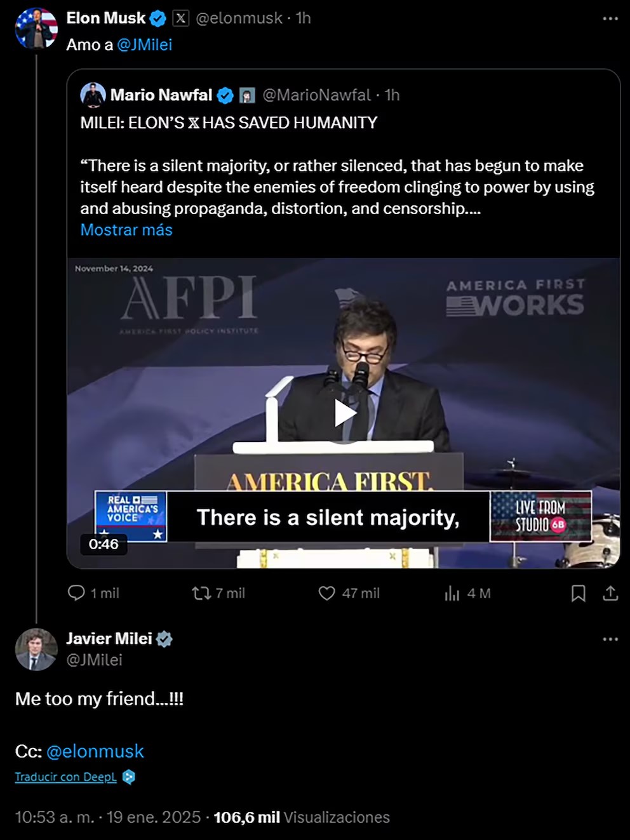Repost using the 7 mil retweet icon
Viewport: 630px width, 840px height.
point(201,593)
